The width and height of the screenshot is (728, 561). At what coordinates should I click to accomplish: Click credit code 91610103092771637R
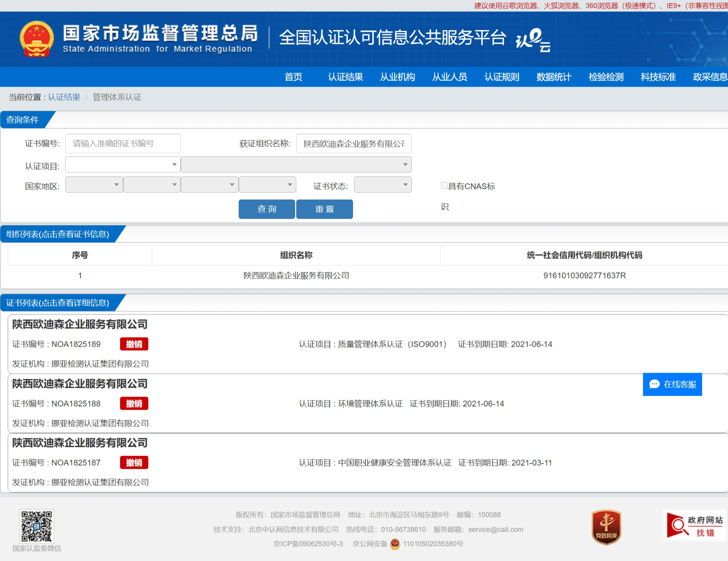pyautogui.click(x=584, y=275)
